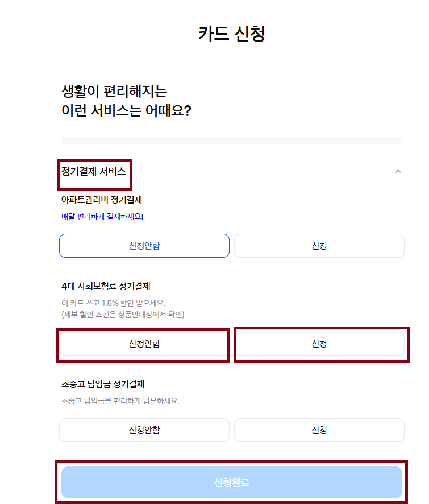Select 신청 for 아파트관리비 정기결제
Screen dimensions: 429x504
[x=319, y=245]
